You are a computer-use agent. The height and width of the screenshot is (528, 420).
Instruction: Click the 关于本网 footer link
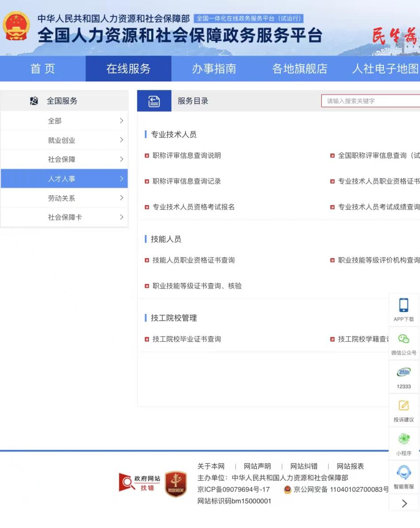pyautogui.click(x=211, y=466)
